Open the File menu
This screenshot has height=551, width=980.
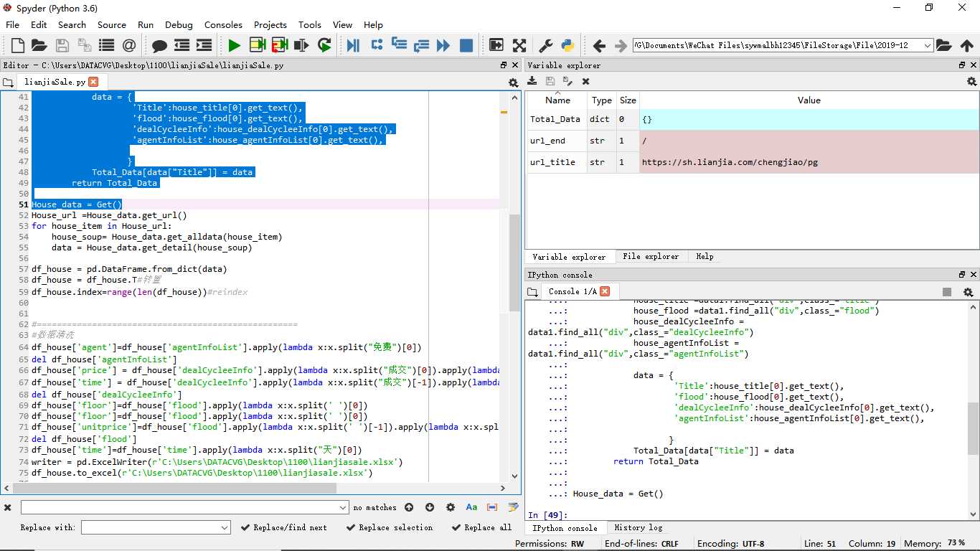coord(13,24)
